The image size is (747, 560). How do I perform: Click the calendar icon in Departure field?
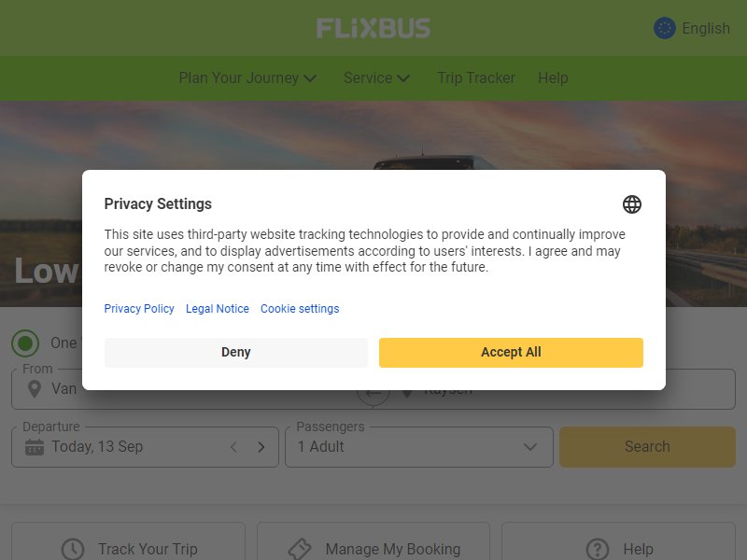click(35, 447)
